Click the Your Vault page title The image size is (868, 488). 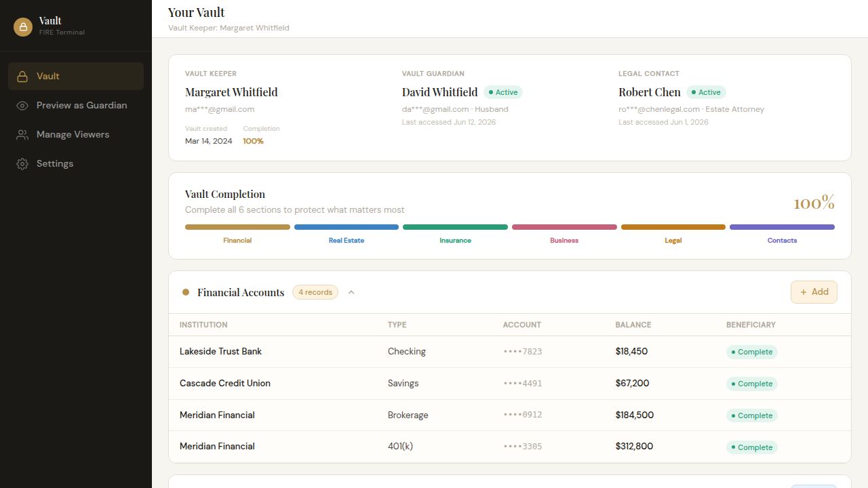tap(197, 12)
